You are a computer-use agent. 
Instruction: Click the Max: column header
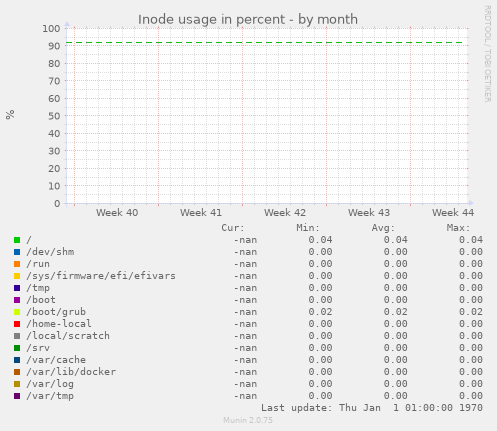coord(458,228)
